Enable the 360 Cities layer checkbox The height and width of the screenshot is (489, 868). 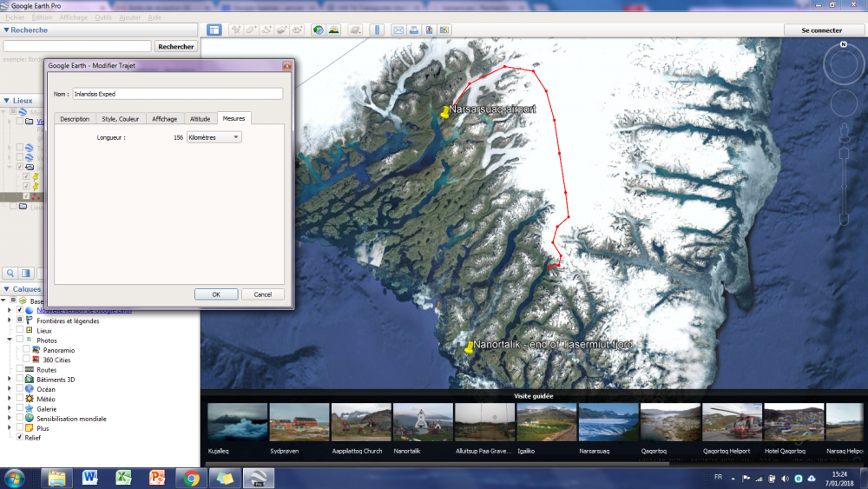[26, 360]
